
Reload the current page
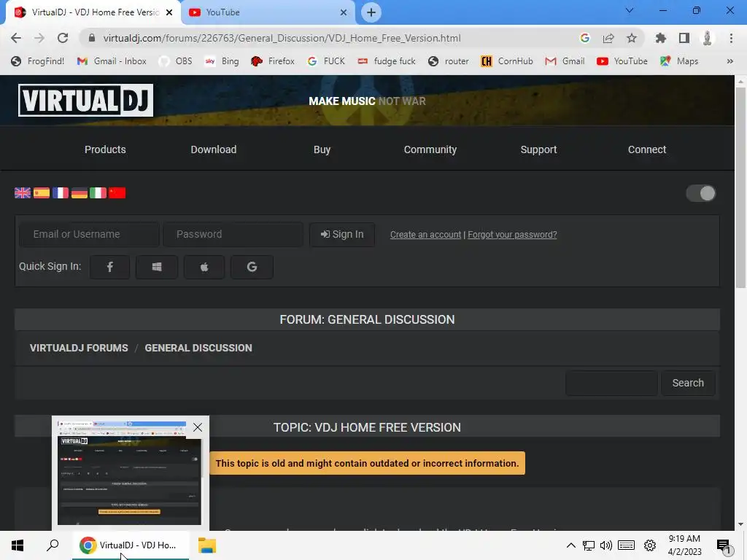(x=63, y=38)
